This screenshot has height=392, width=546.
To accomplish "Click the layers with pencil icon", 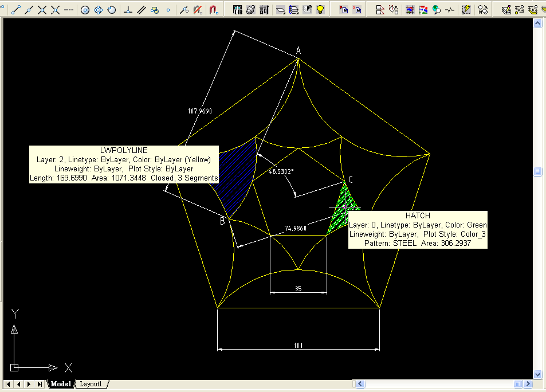I will pos(506,10).
